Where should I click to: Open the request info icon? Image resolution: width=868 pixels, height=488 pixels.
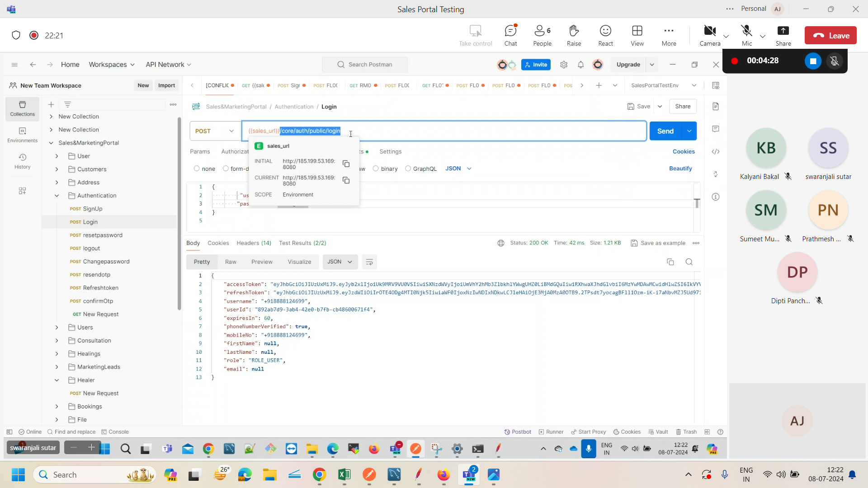(x=715, y=197)
